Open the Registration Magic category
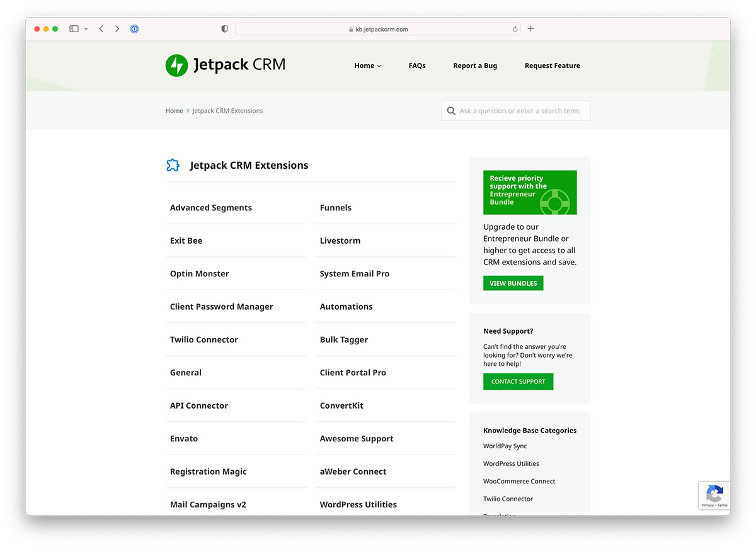Screen dimensions: 756x549 click(x=209, y=472)
